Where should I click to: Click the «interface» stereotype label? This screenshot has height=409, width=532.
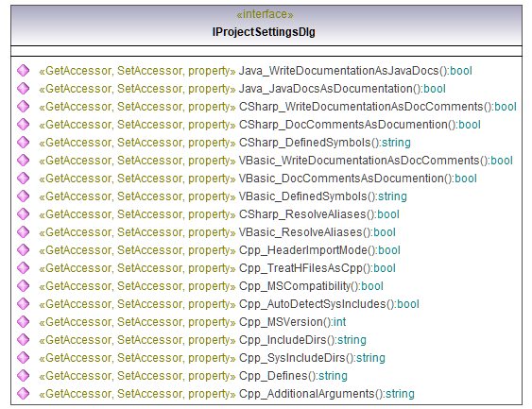265,14
